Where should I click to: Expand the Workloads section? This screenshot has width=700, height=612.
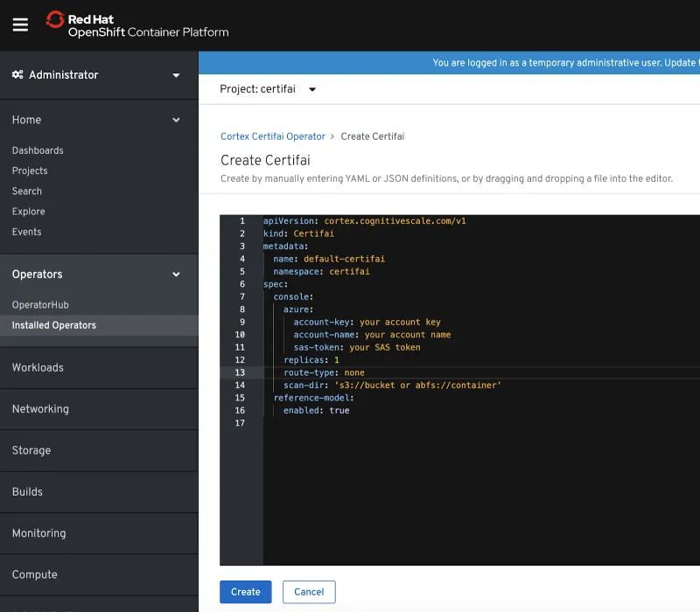[x=38, y=367]
